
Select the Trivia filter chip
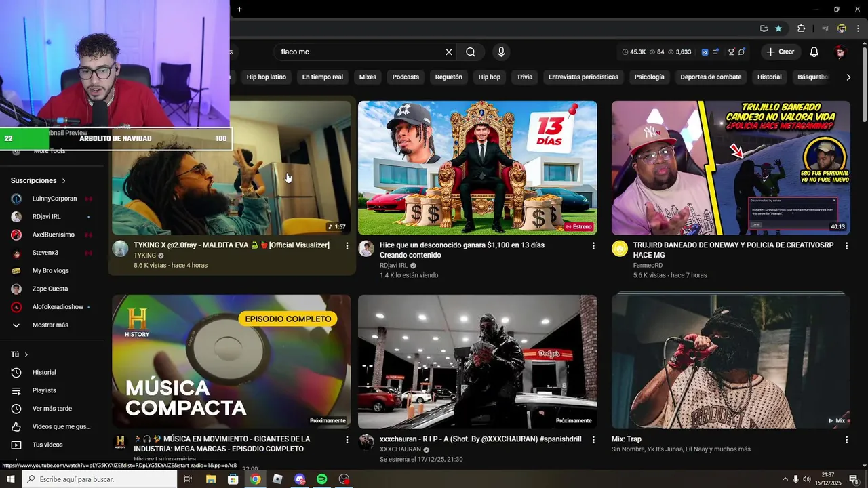coord(525,77)
